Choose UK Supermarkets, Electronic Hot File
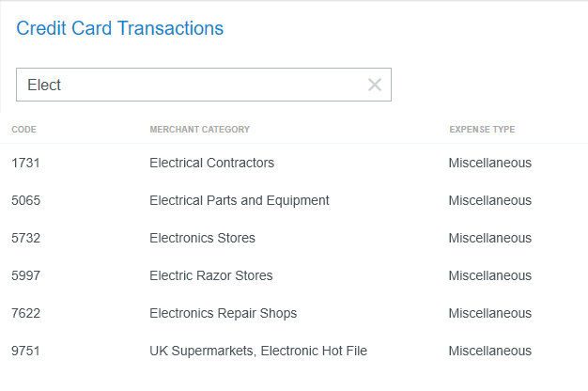The width and height of the screenshot is (588, 391). tap(258, 351)
